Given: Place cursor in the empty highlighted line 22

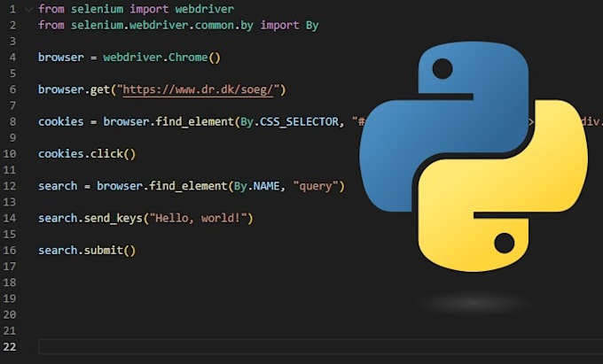Looking at the screenshot, I should click(320, 346).
